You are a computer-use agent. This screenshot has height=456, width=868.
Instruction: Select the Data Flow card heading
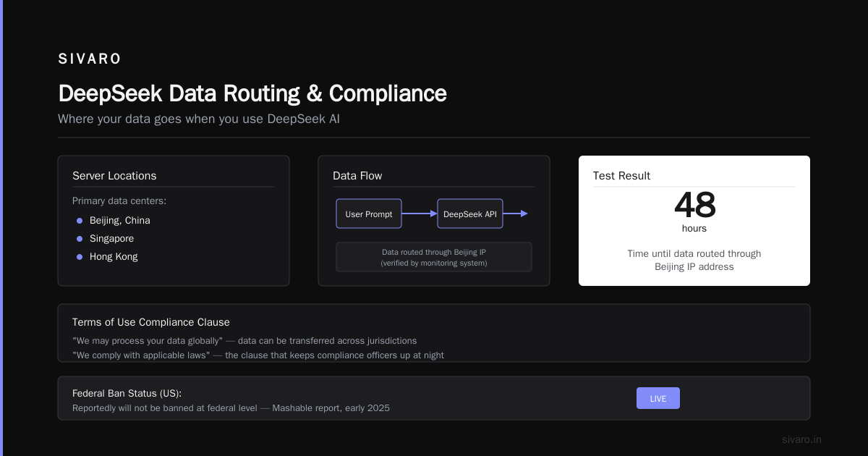tap(357, 176)
